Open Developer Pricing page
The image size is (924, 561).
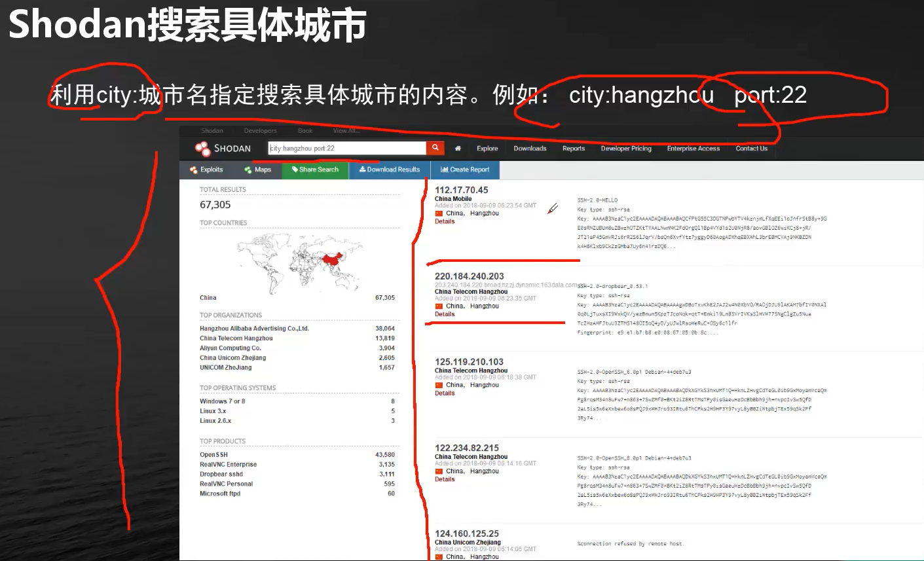626,149
